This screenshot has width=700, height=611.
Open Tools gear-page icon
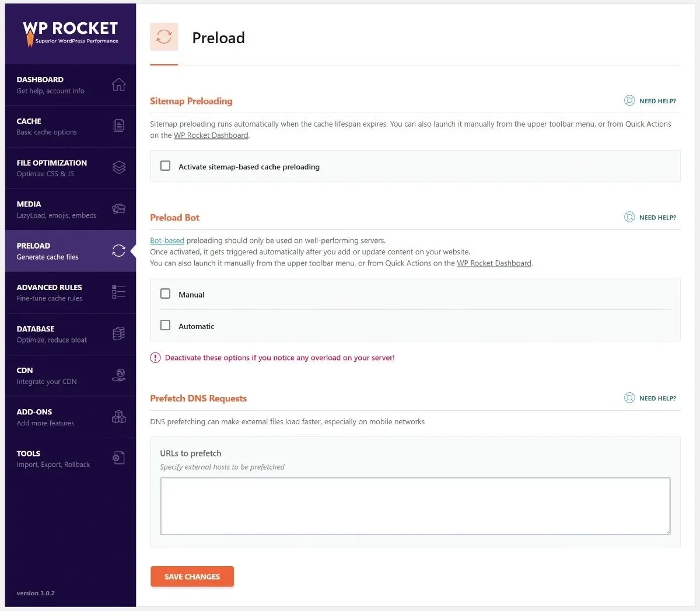[x=118, y=458]
